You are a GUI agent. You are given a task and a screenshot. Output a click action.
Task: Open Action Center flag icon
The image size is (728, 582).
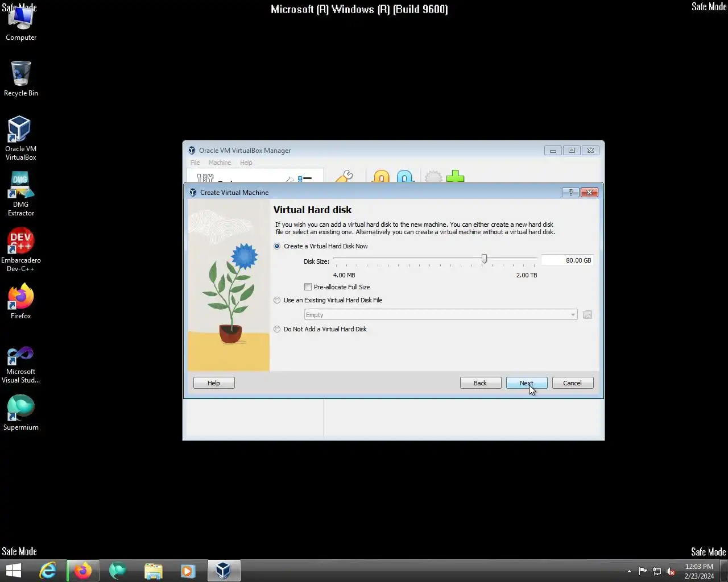pyautogui.click(x=643, y=571)
